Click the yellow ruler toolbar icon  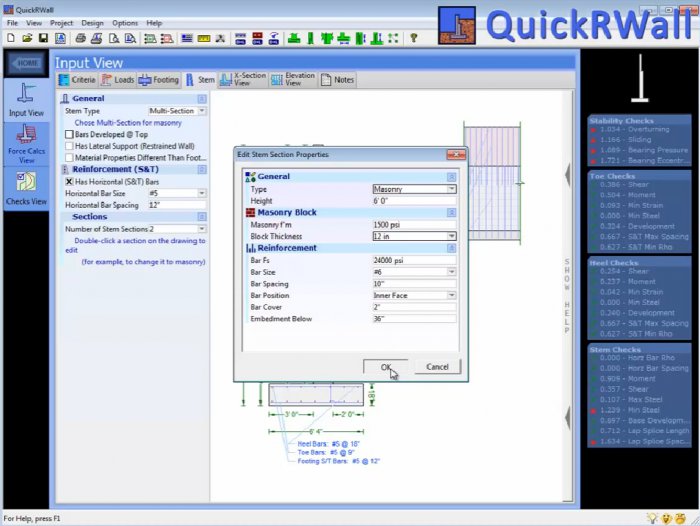204,38
